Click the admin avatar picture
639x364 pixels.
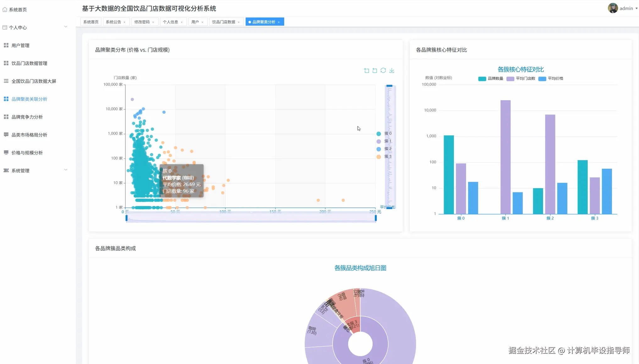pyautogui.click(x=613, y=8)
